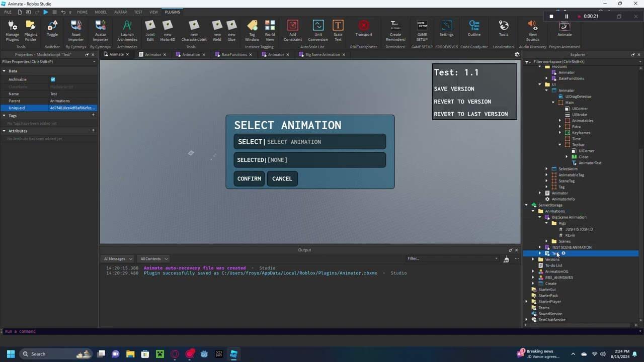Toggle the Archivable checkbox
Image resolution: width=644 pixels, height=362 pixels.
(x=53, y=79)
